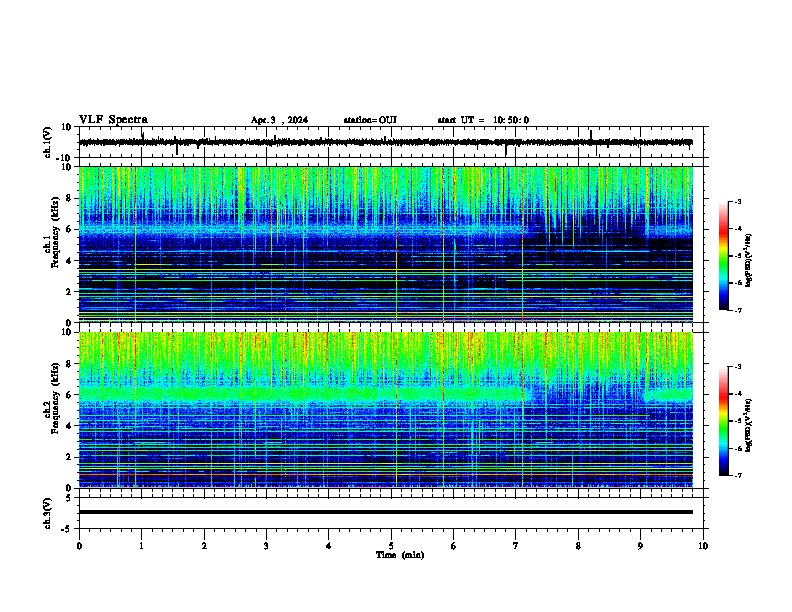Click the ch.2 spectrogram color scale bar
The width and height of the screenshot is (792, 612).
tap(723, 421)
